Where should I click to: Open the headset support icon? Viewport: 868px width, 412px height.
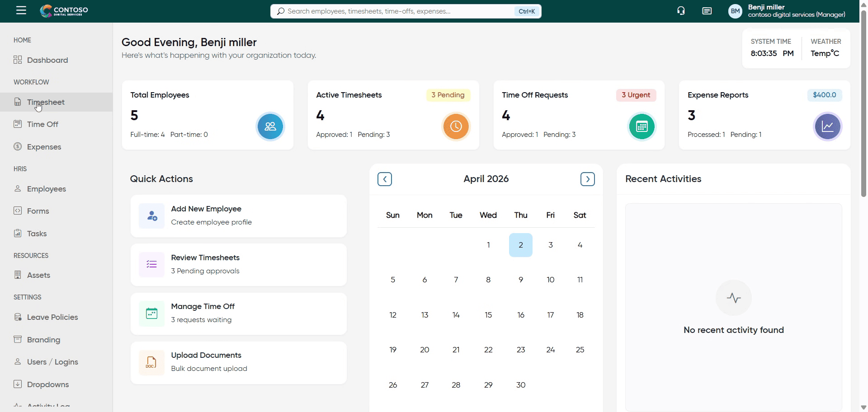(x=681, y=11)
